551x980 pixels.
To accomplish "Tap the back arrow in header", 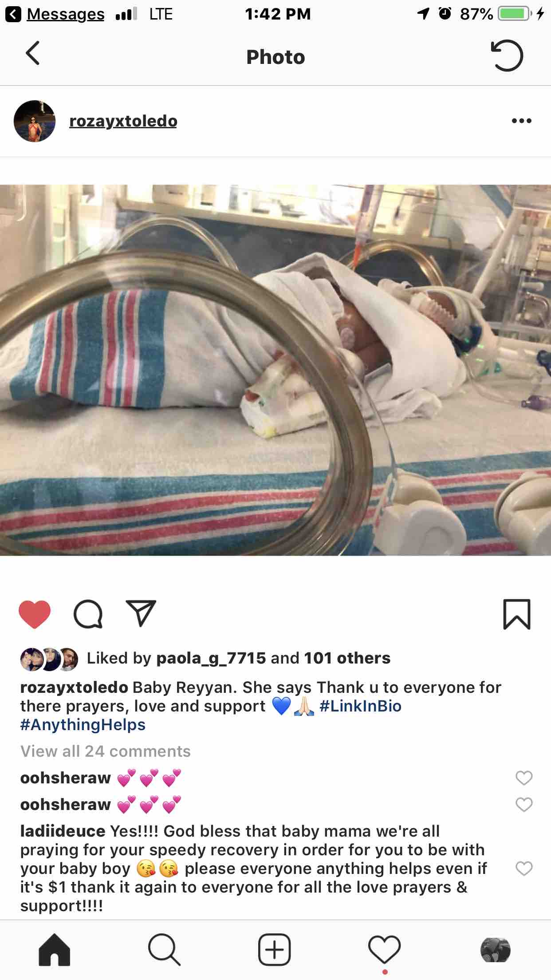I will pyautogui.click(x=33, y=54).
